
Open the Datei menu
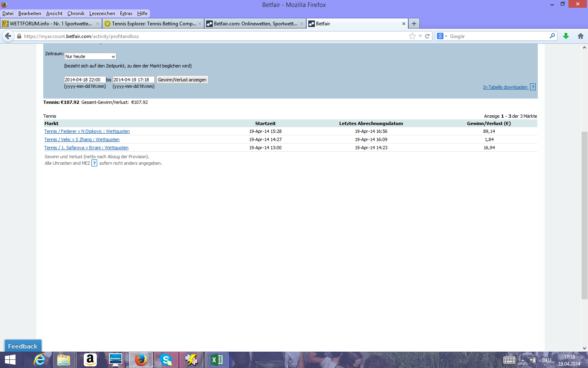pyautogui.click(x=8, y=13)
